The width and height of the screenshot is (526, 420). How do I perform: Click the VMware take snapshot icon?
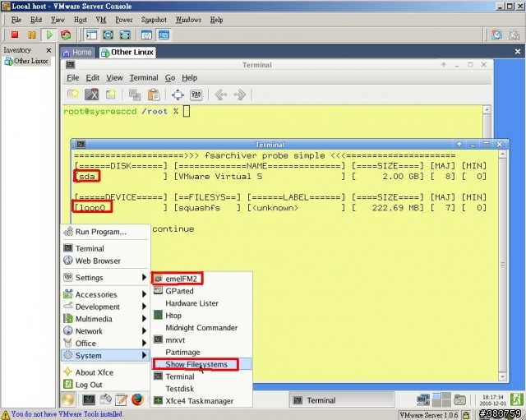point(496,35)
